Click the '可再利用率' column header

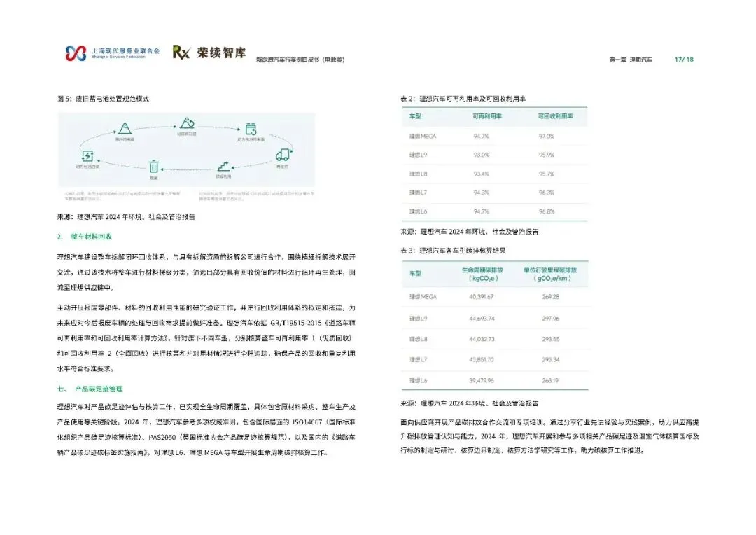[x=487, y=116]
